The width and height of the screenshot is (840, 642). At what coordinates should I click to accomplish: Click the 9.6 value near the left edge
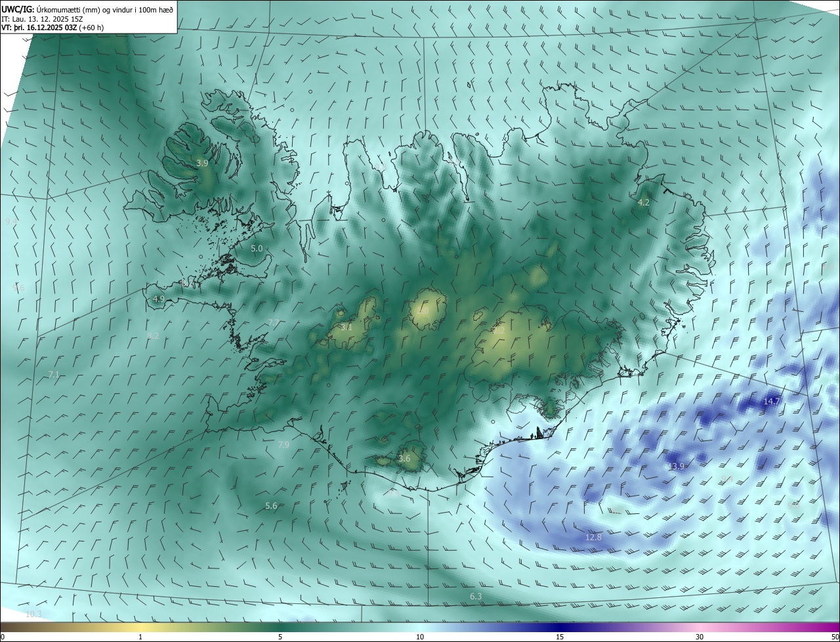click(x=18, y=288)
